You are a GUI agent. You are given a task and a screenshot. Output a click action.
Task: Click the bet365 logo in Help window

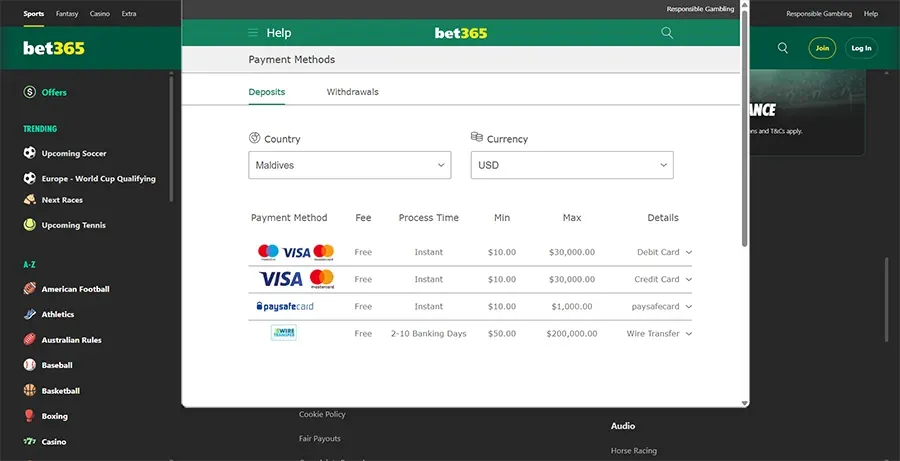coord(461,33)
